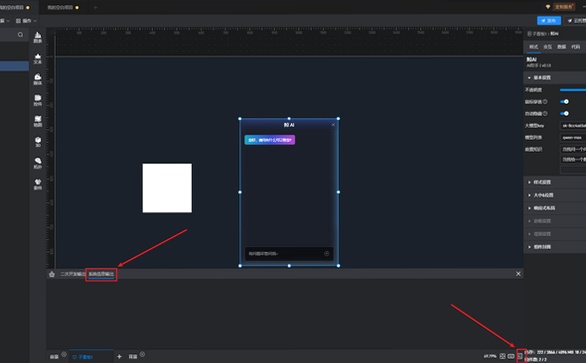The height and width of the screenshot is (363, 586).
Task: Add a new sub-panel with bottom plus icon
Action: (119, 357)
